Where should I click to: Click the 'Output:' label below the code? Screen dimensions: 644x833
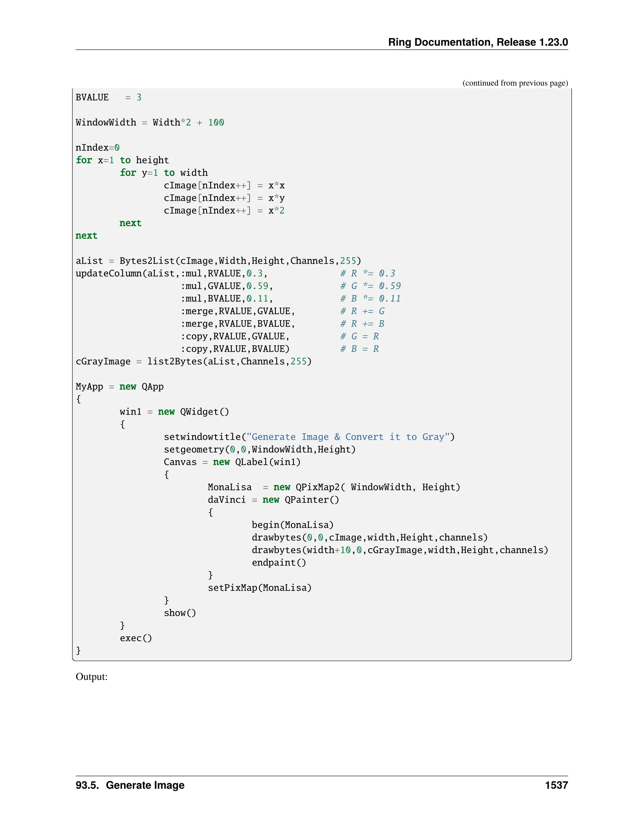point(92,677)
